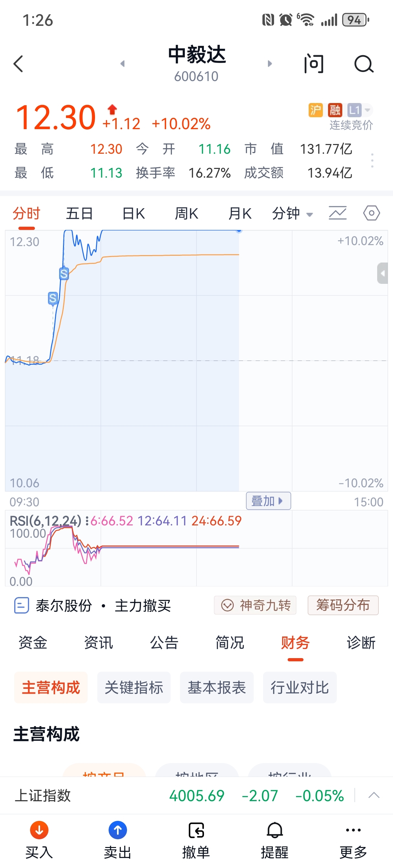Viewport: 393px width, 868px height.
Task: Tap the 撤单 cancel order icon
Action: click(x=196, y=830)
